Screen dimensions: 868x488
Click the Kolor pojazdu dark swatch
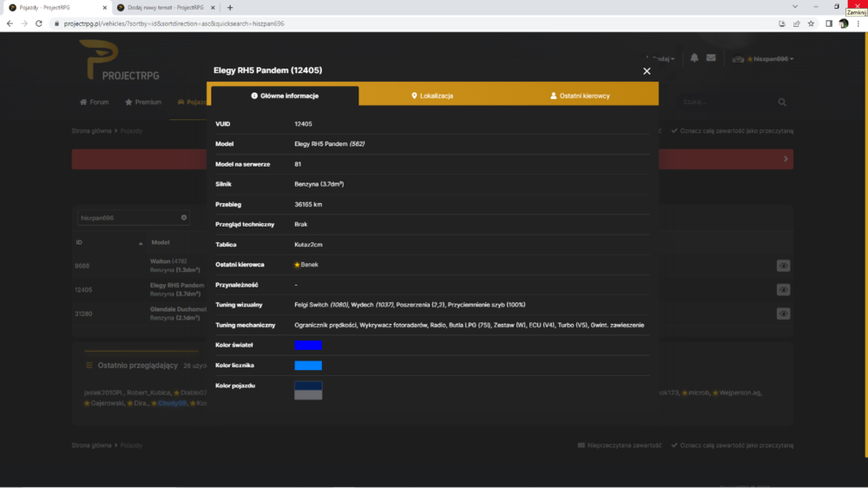pos(308,386)
